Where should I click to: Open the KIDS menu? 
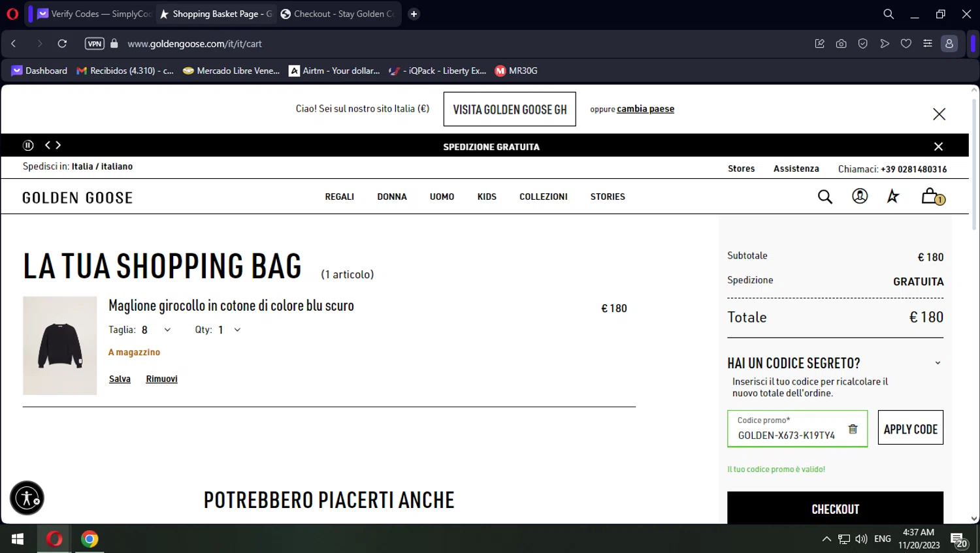point(487,197)
